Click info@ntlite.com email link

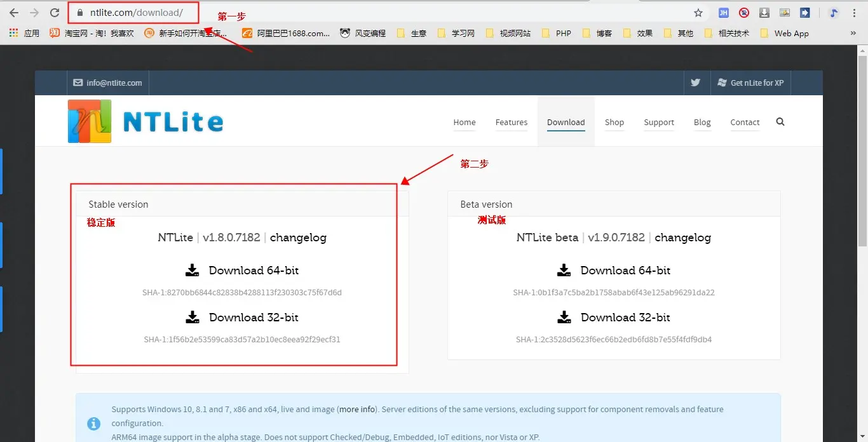(107, 83)
